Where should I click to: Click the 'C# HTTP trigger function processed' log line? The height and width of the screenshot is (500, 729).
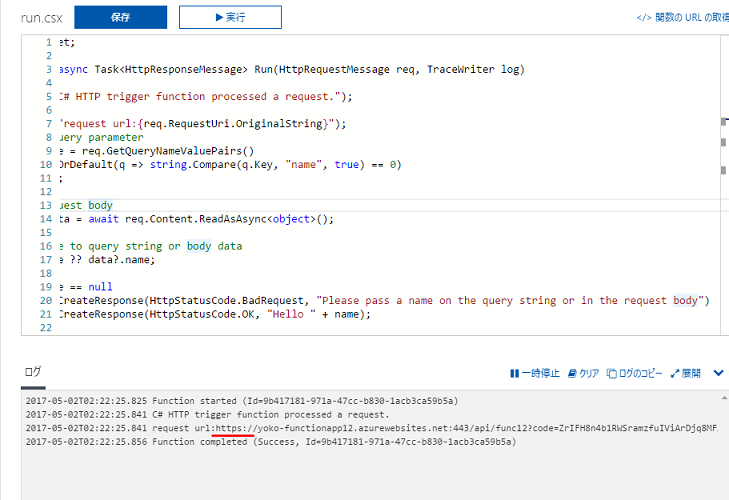pyautogui.click(x=207, y=414)
